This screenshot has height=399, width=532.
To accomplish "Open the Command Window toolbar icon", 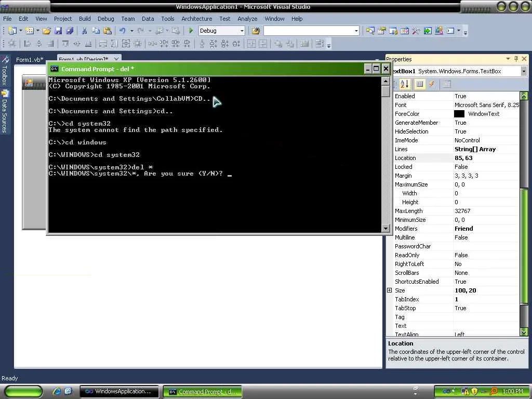I will click(x=450, y=31).
